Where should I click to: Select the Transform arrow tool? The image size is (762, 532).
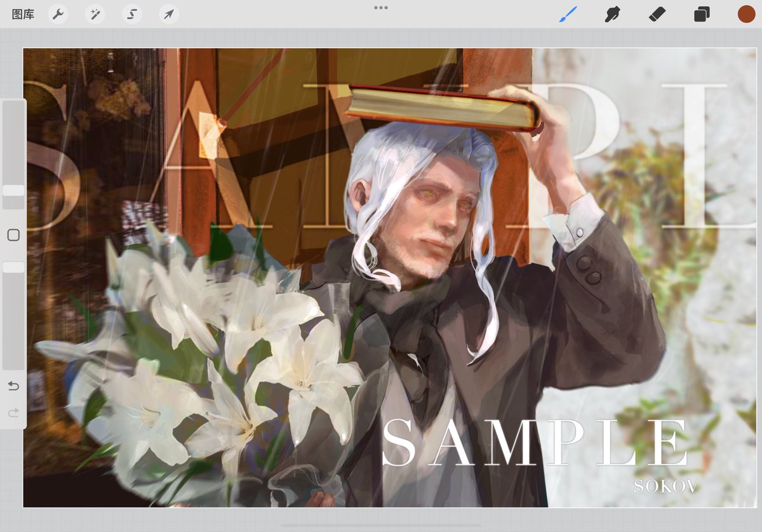(169, 14)
